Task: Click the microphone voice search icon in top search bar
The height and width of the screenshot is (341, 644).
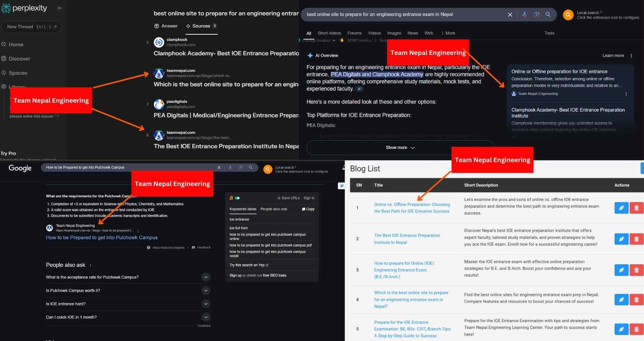Action: pos(524,14)
